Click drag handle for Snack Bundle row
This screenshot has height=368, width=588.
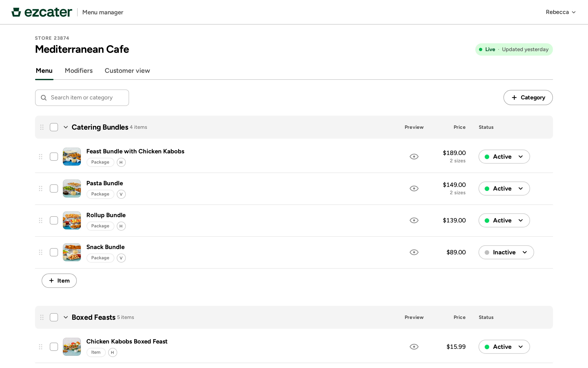point(41,252)
